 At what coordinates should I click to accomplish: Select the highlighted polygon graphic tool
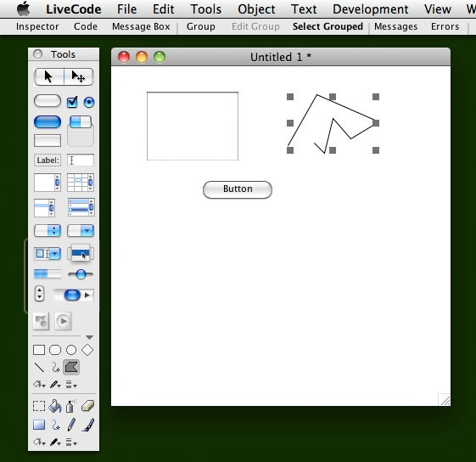click(x=71, y=367)
